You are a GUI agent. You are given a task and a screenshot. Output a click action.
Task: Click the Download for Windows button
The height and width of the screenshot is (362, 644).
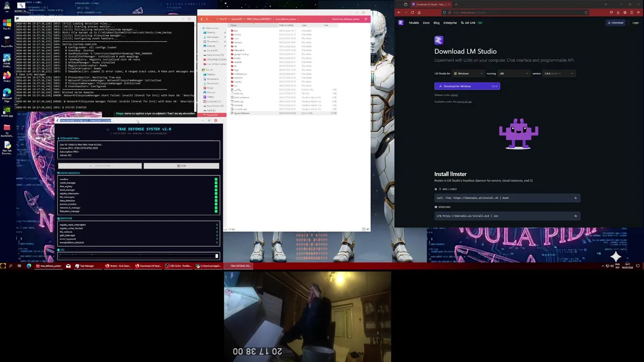tap(467, 86)
